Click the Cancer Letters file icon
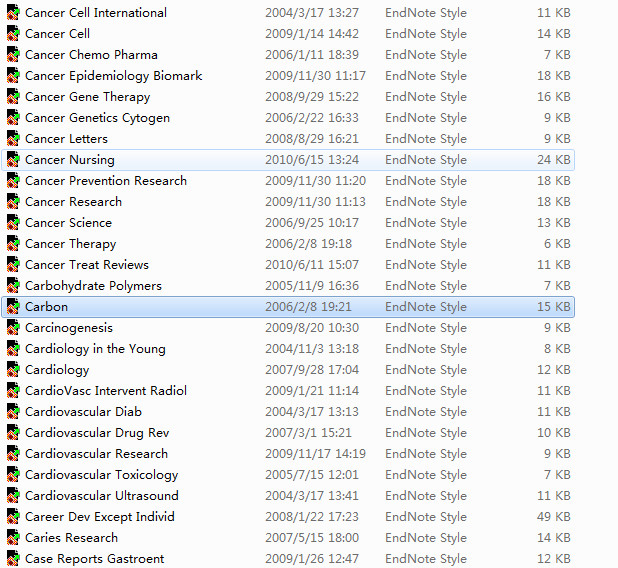 (x=13, y=138)
